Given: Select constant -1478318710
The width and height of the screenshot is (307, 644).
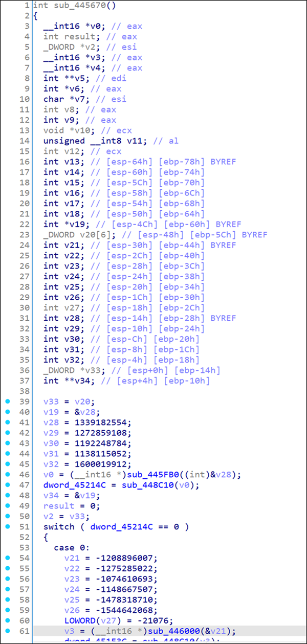Looking at the screenshot, I should click(x=125, y=599).
